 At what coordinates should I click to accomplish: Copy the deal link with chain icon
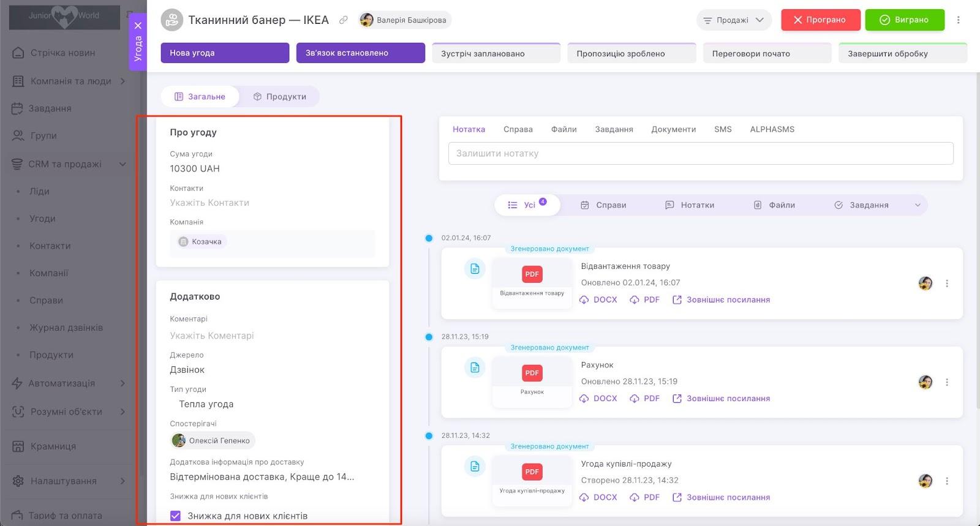pyautogui.click(x=344, y=20)
